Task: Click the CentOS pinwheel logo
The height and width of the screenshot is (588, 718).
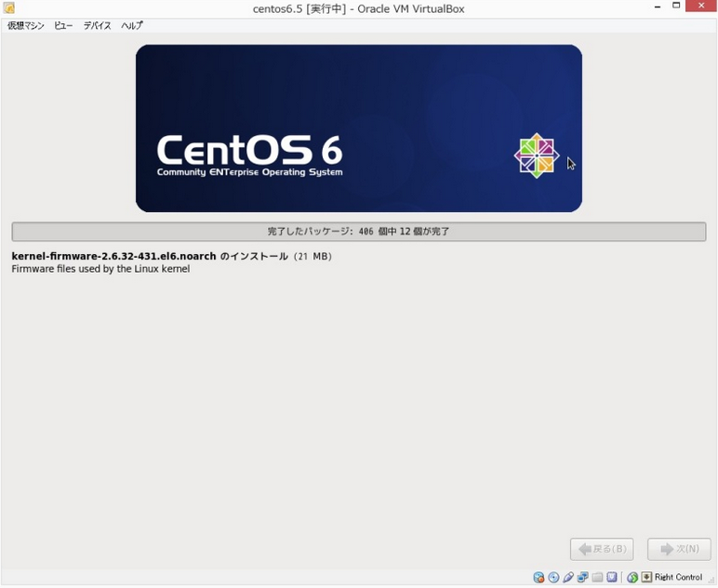Action: (x=537, y=155)
